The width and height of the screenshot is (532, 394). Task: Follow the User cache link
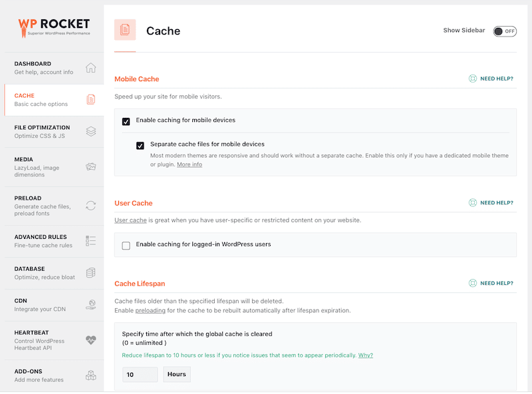point(130,220)
